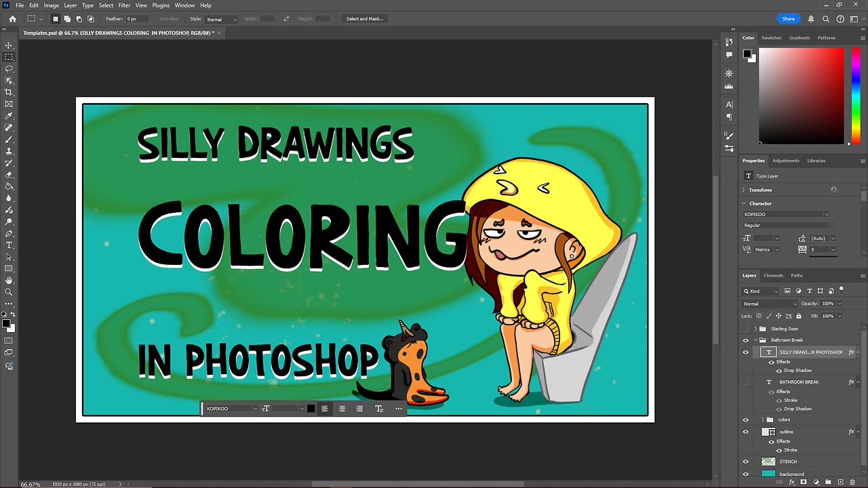This screenshot has height=488, width=868.
Task: Hide SILLY DRAWINGS layer Drop Shadow effect
Action: coord(778,371)
